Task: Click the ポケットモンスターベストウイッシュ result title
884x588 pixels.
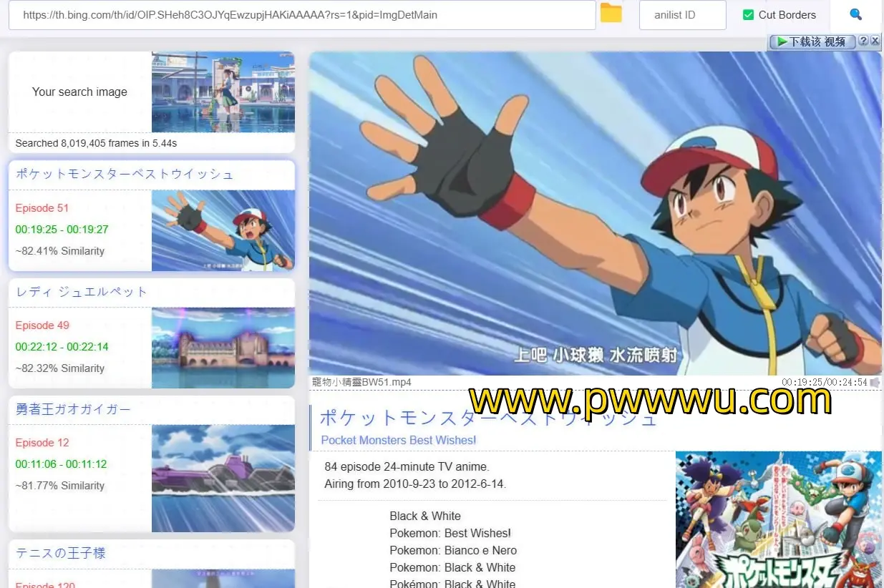Action: tap(125, 175)
